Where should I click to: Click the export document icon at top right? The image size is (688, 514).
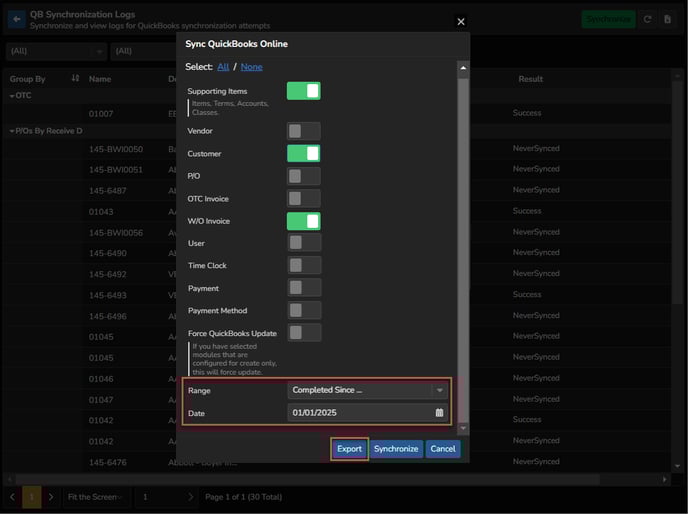click(667, 19)
